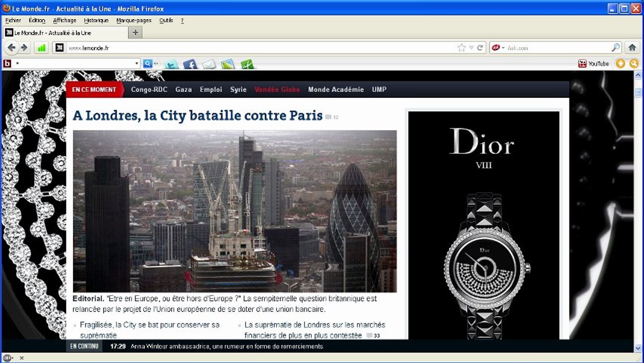Open the Vendée Globe topic link
This screenshot has height=363, width=644.
tap(277, 90)
